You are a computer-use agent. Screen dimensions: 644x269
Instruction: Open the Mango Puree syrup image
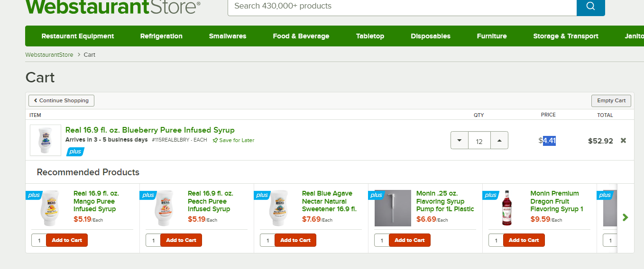[x=50, y=208]
